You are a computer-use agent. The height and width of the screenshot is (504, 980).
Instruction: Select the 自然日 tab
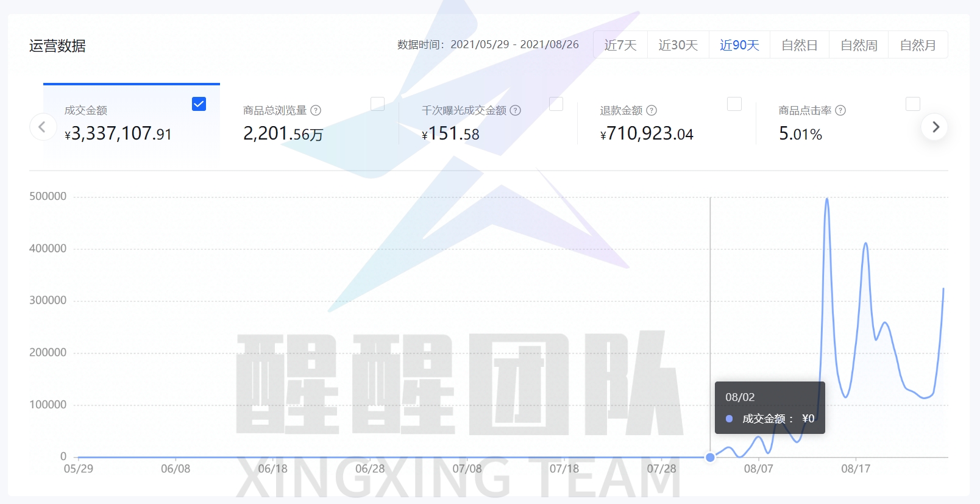800,45
